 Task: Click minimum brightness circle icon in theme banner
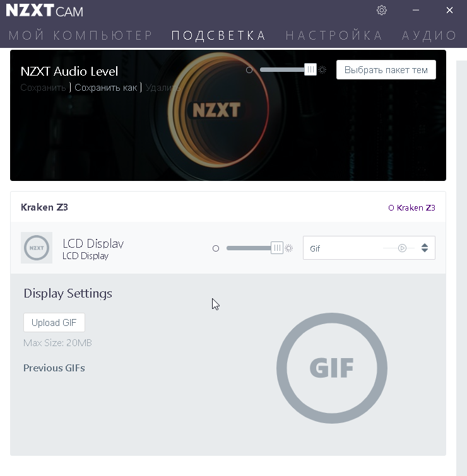249,70
